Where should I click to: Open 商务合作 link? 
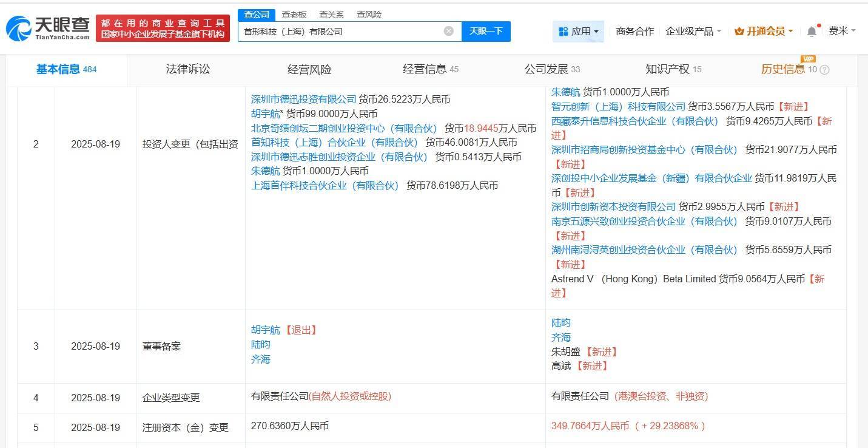(634, 31)
